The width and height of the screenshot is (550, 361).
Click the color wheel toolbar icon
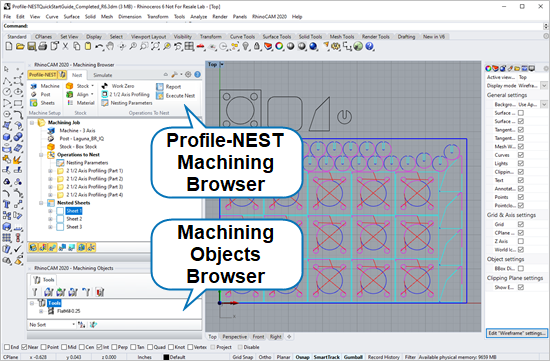point(279,46)
